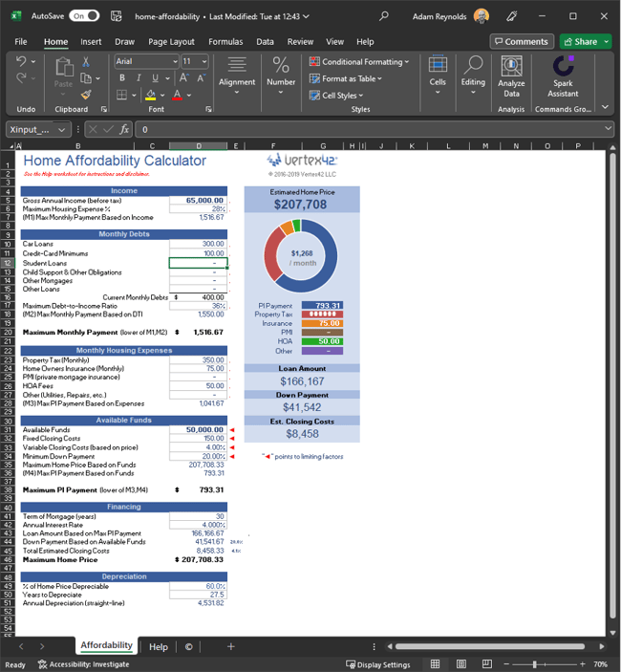Switch to the Formulas tab

tap(225, 41)
